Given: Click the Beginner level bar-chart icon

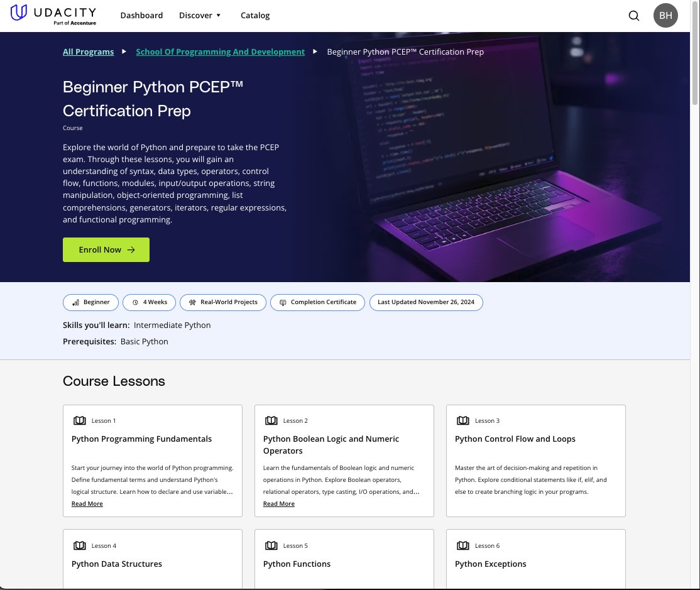Looking at the screenshot, I should pyautogui.click(x=76, y=303).
